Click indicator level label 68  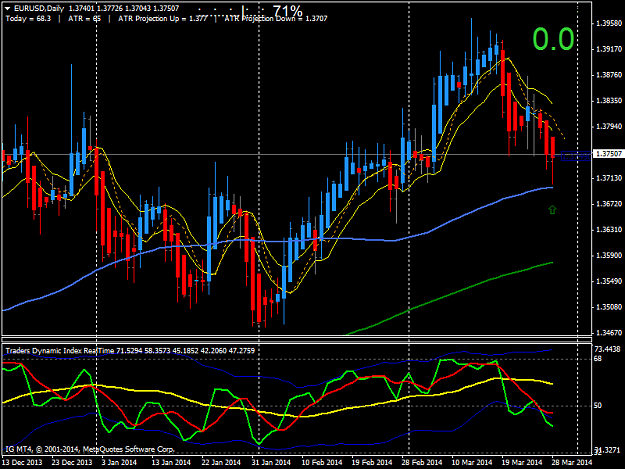[x=597, y=359]
